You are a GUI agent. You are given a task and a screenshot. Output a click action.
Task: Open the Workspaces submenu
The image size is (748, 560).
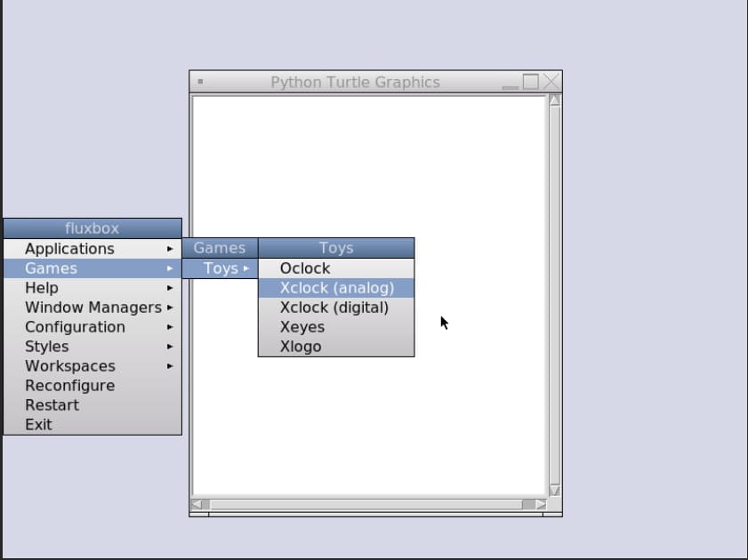(x=92, y=366)
